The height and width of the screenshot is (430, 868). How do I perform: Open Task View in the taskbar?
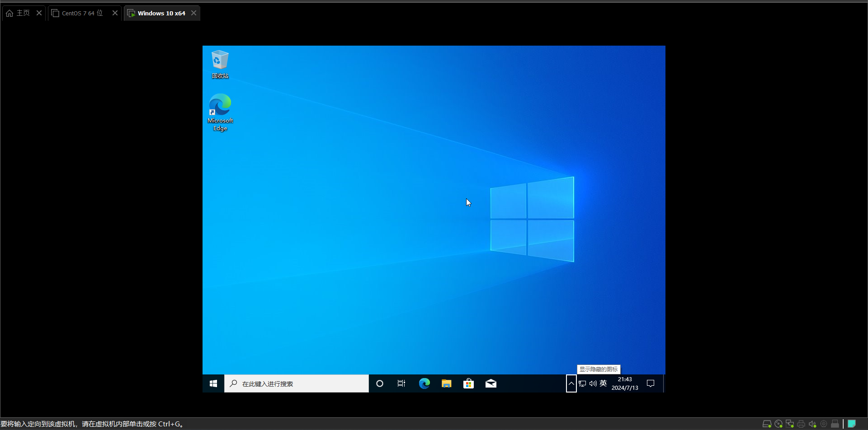click(401, 383)
